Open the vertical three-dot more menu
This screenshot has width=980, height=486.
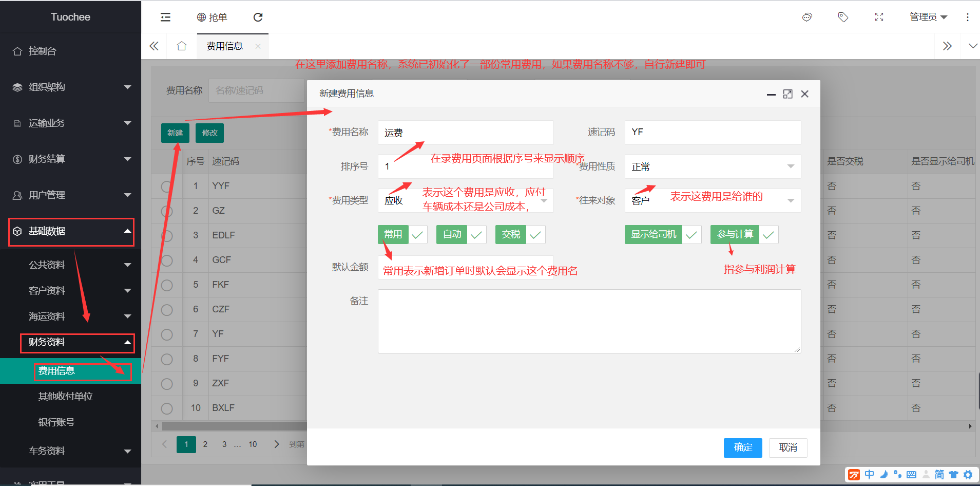(967, 17)
